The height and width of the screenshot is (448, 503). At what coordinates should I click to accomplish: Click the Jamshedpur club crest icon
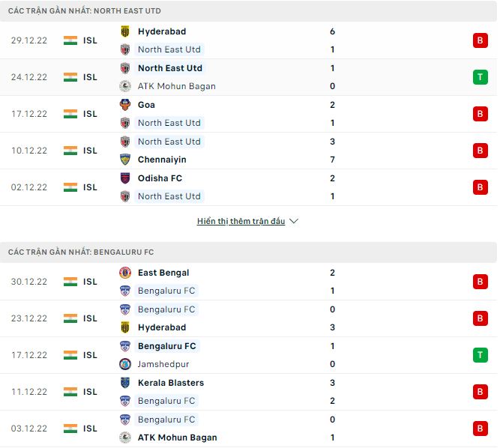tap(125, 364)
